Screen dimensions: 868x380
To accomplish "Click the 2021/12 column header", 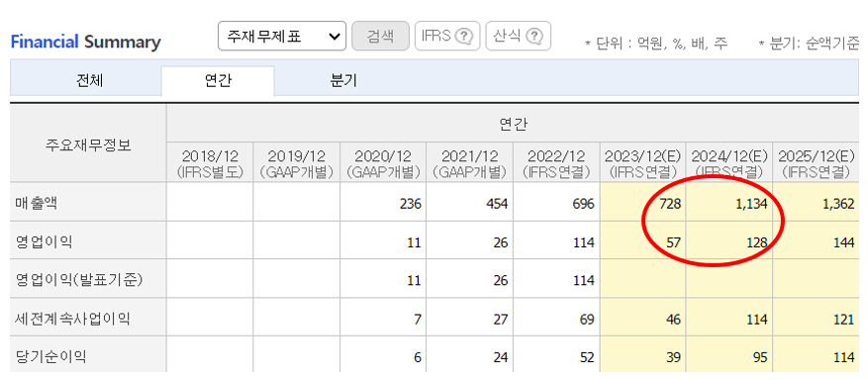I will tap(469, 163).
